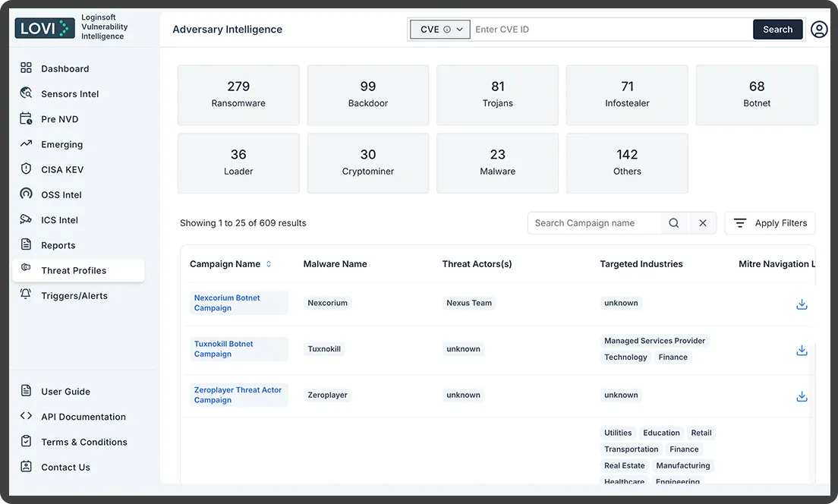Open CISA KEV section
Viewport: 838px width, 504px height.
62,169
